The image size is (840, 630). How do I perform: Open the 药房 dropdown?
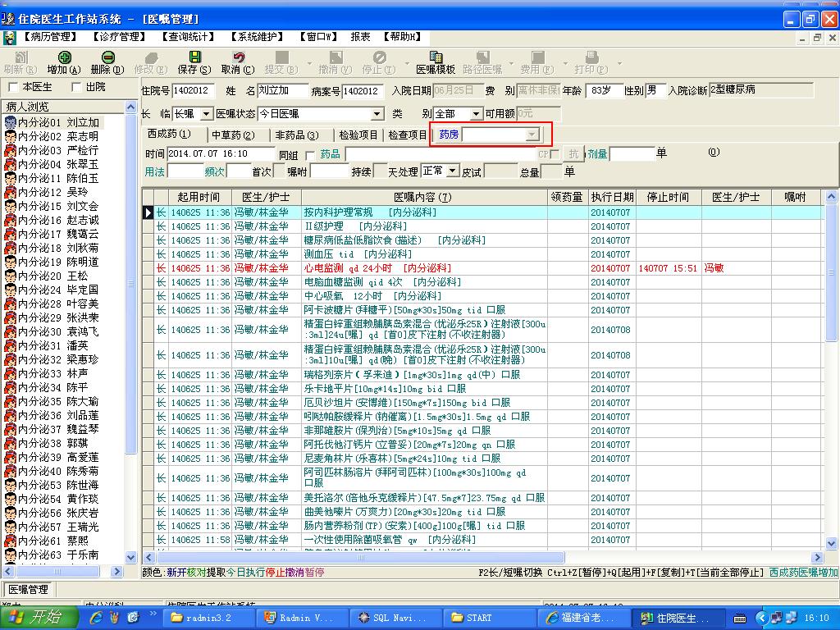coord(532,135)
